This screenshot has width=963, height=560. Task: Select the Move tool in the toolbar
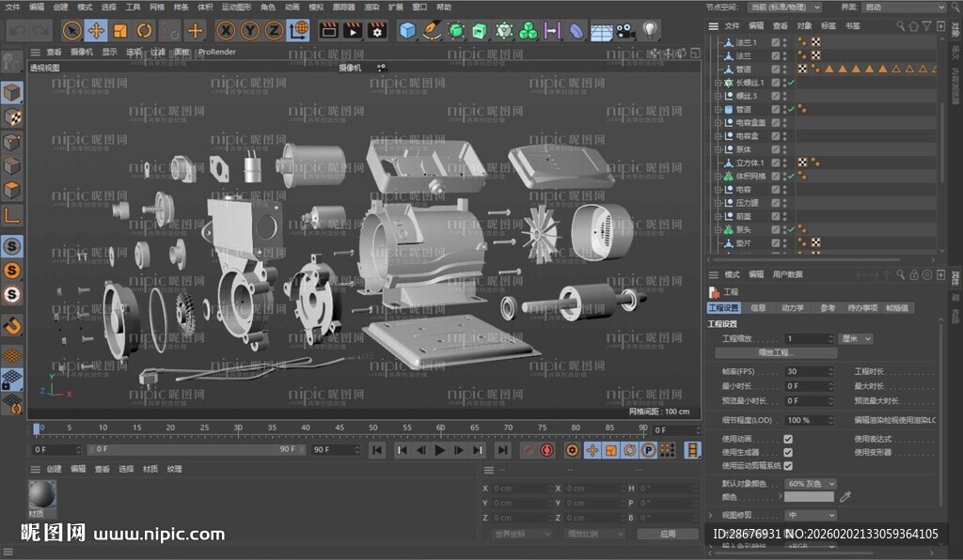(98, 30)
